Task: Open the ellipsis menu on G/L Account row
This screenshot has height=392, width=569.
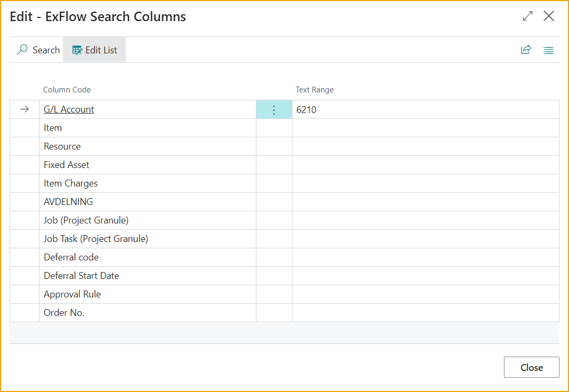Action: pos(274,110)
